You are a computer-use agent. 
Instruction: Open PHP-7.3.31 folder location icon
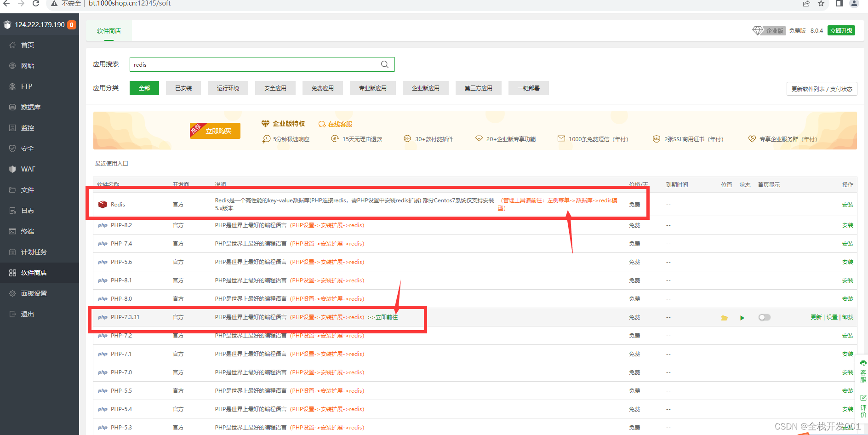tap(725, 318)
